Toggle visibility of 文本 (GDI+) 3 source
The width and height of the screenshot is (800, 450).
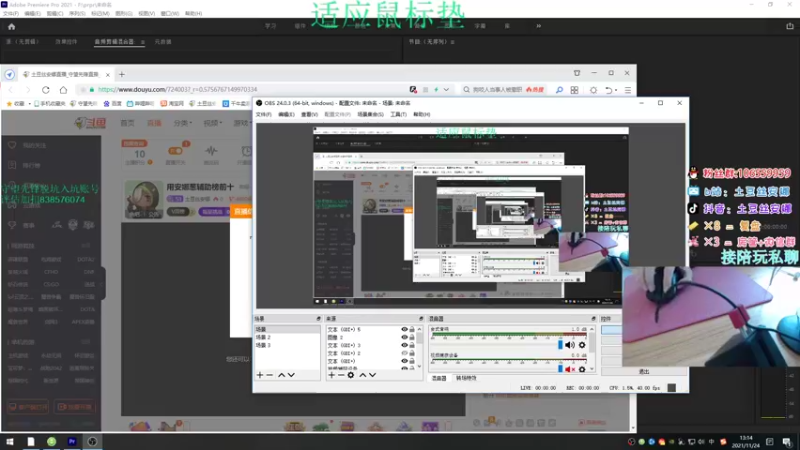pos(404,345)
